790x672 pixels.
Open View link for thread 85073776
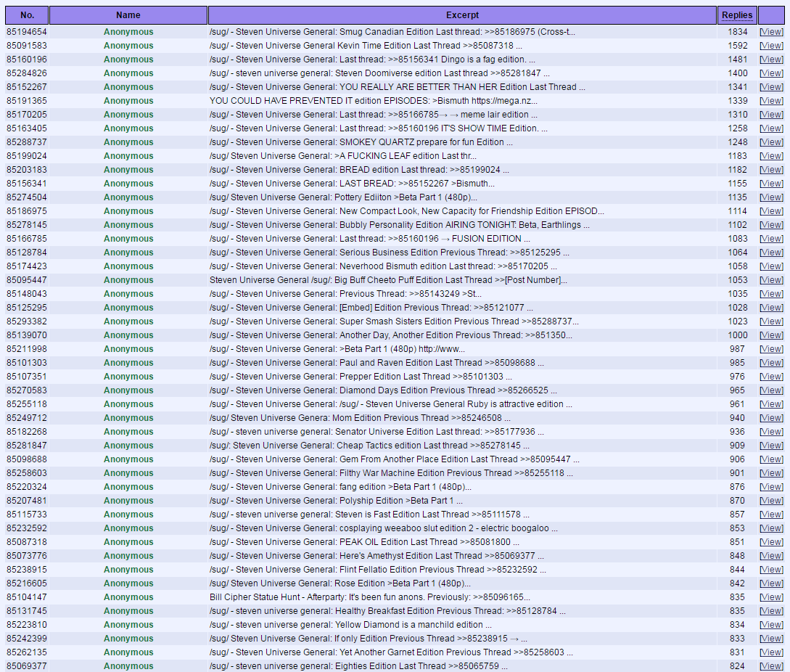tap(771, 556)
